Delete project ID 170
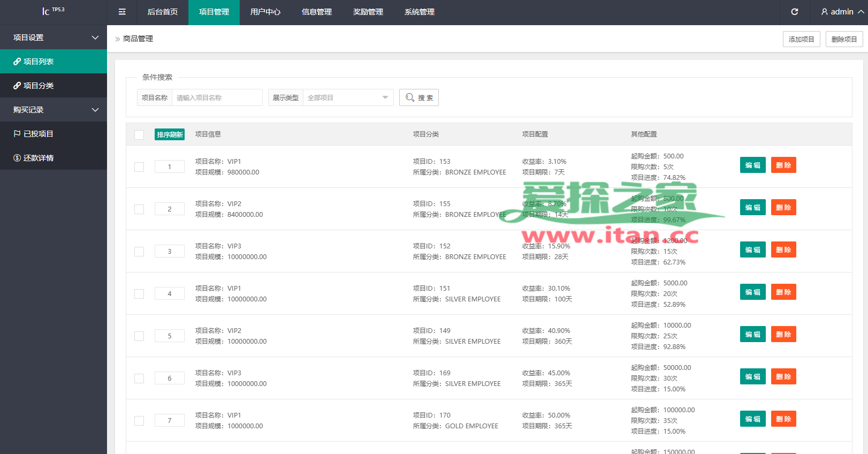Viewport: 868px width, 454px height. point(783,419)
